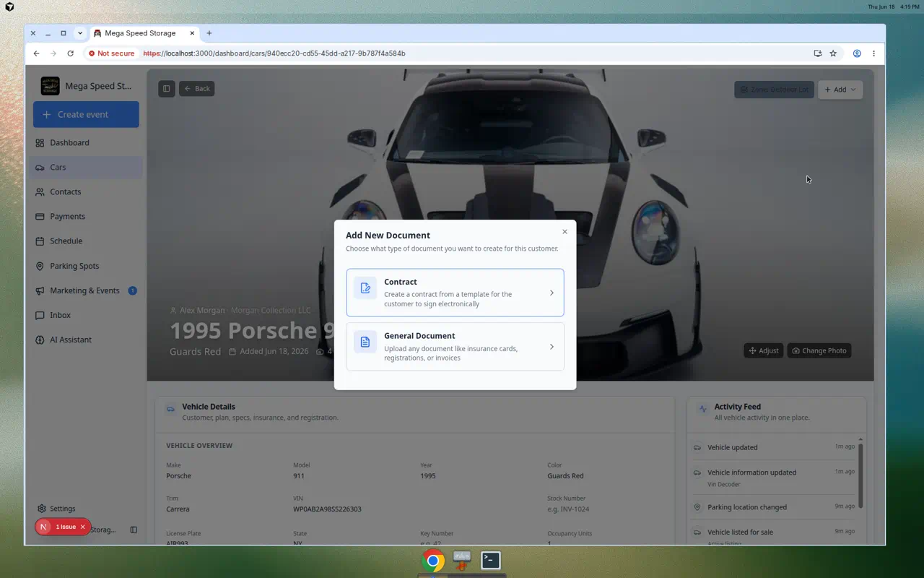Viewport: 924px width, 578px height.
Task: Click the Zone Defense List button
Action: click(x=774, y=90)
